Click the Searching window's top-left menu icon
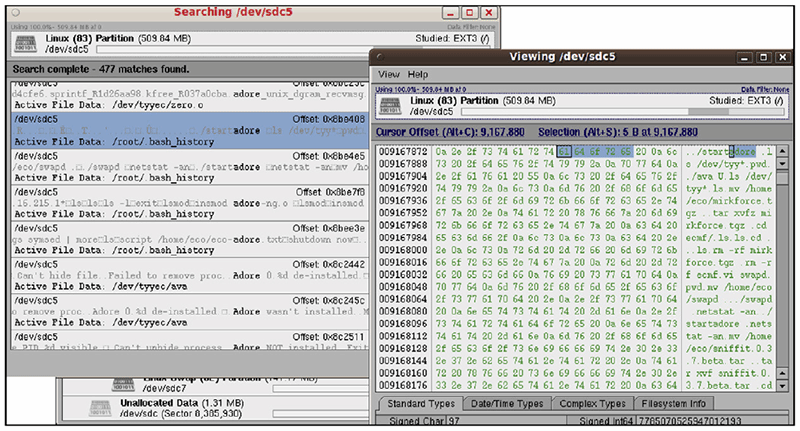Image resolution: width=800 pixels, height=431 pixels. pos(13,12)
